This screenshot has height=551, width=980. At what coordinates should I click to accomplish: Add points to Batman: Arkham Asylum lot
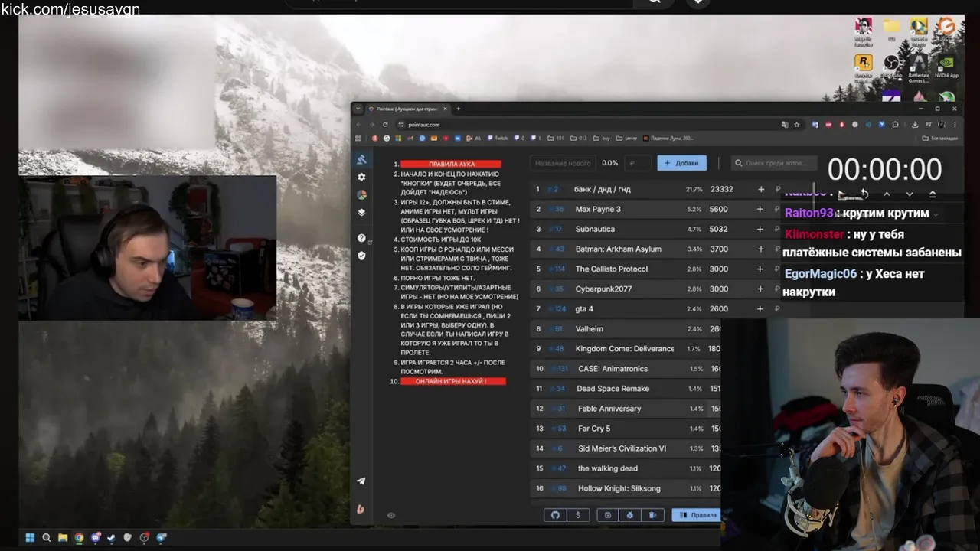(x=760, y=249)
